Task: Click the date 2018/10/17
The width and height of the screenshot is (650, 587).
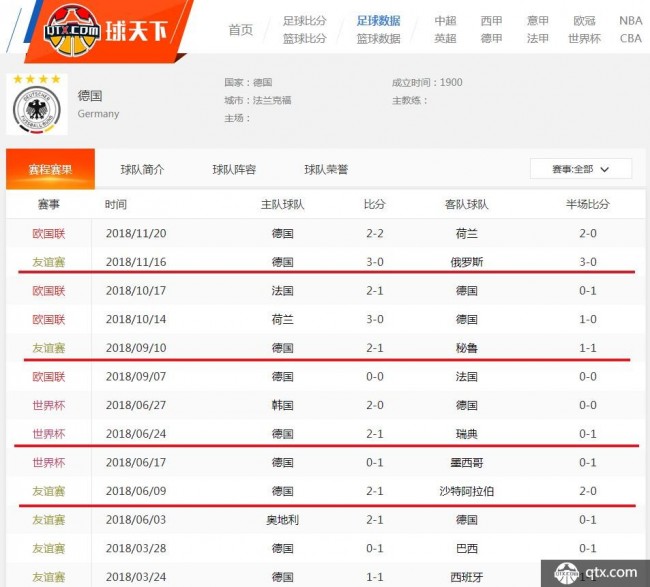Action: [x=136, y=291]
